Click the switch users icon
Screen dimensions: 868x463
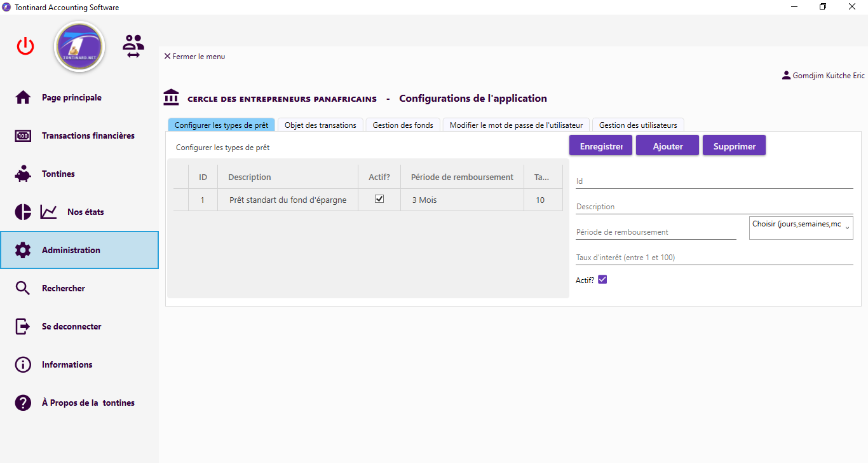(133, 46)
